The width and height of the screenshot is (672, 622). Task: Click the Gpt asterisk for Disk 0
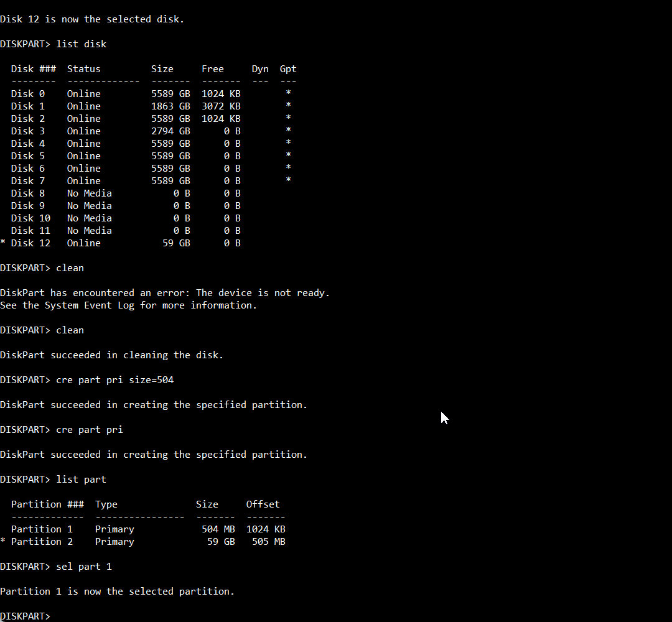pos(289,93)
